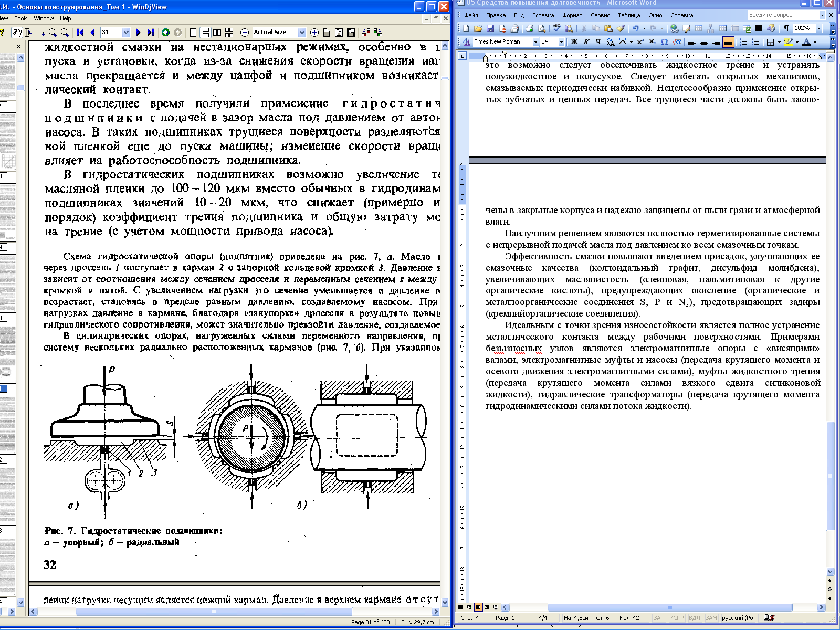Switch to facing pages layout in WinDjView
This screenshot has height=630, width=840.
click(217, 33)
